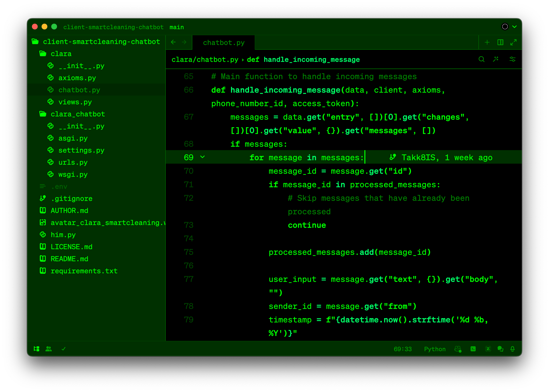This screenshot has width=549, height=392.
Task: Click the book icon beside README.md
Action: (x=43, y=259)
